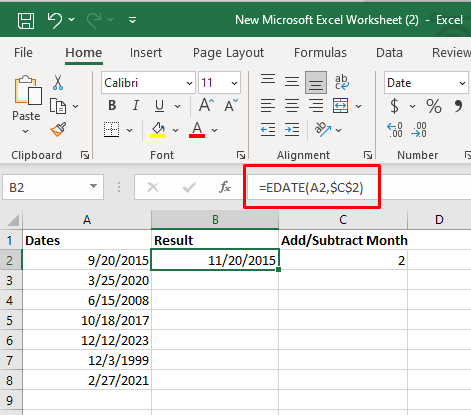The image size is (471, 415).
Task: Click Decrease Indent icon
Action: (x=268, y=130)
